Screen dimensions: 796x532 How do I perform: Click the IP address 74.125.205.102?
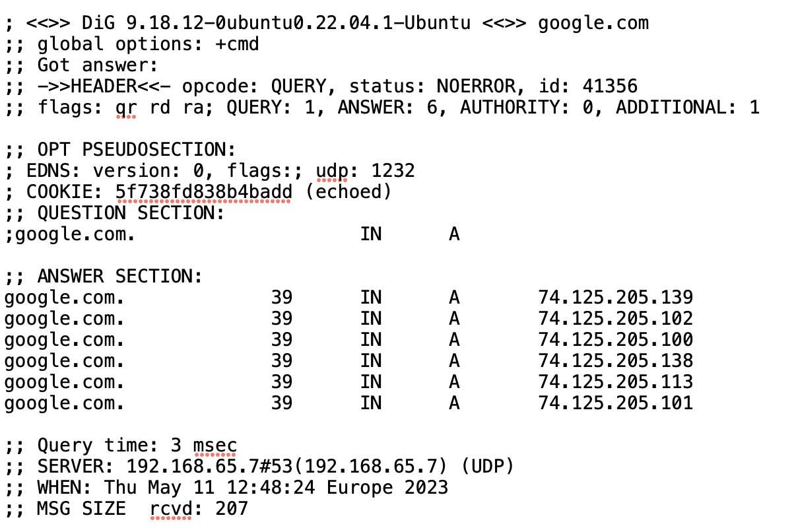point(615,319)
